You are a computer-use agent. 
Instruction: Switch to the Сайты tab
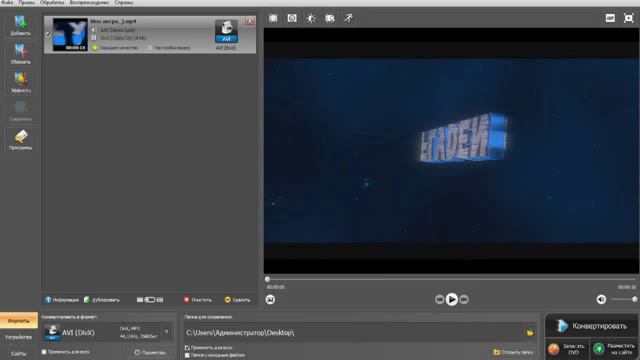[19, 353]
